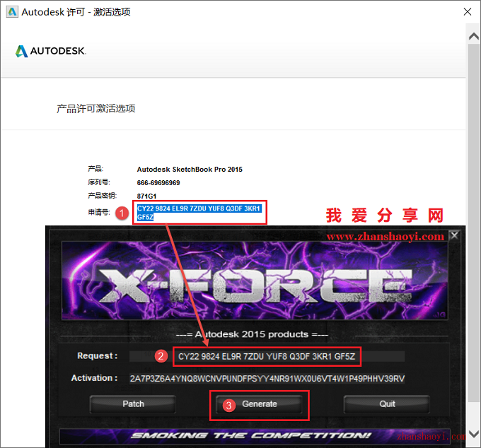Click the Autodesk logo in header
Image resolution: width=481 pixels, height=448 pixels.
[x=51, y=51]
